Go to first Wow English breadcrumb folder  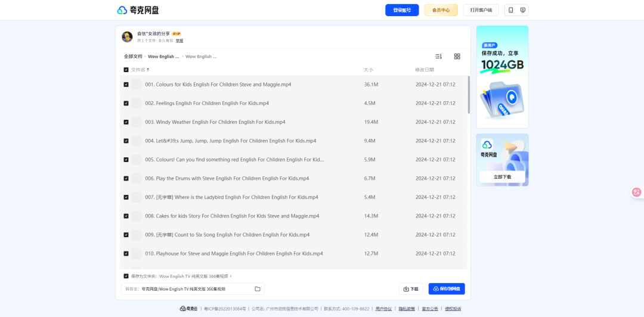pyautogui.click(x=163, y=56)
